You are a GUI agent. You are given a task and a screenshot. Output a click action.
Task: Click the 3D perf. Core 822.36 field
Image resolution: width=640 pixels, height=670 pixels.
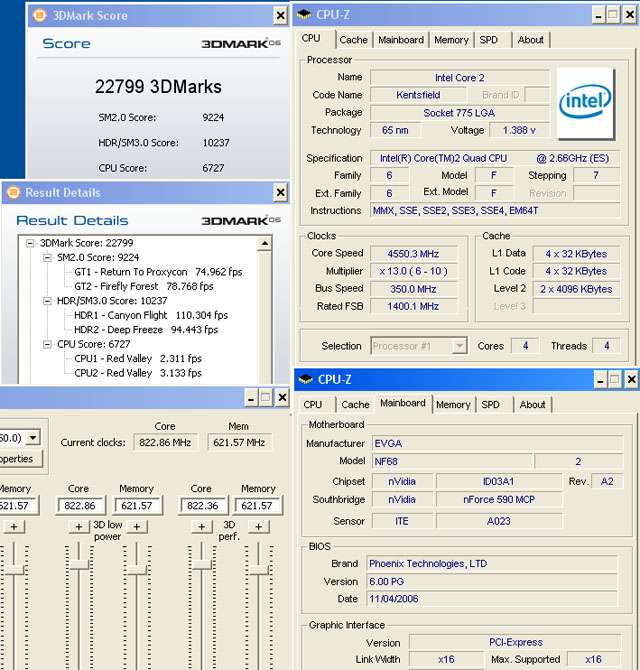(203, 505)
